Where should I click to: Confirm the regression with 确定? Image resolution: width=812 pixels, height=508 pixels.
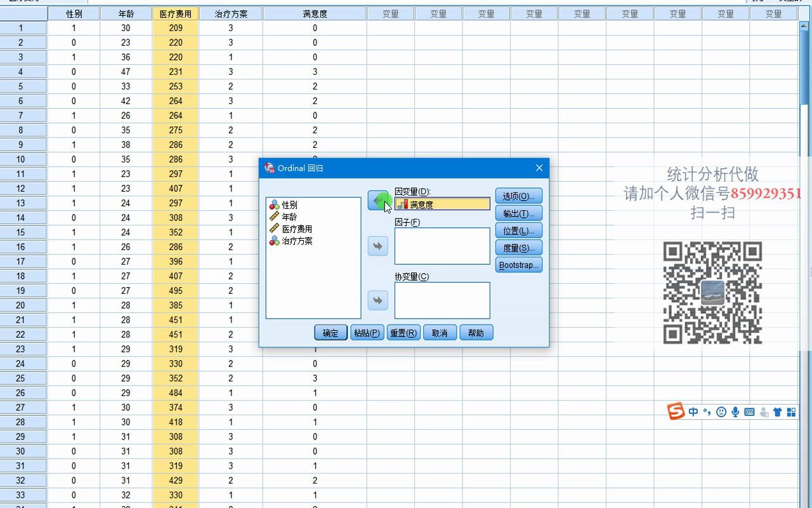[331, 333]
